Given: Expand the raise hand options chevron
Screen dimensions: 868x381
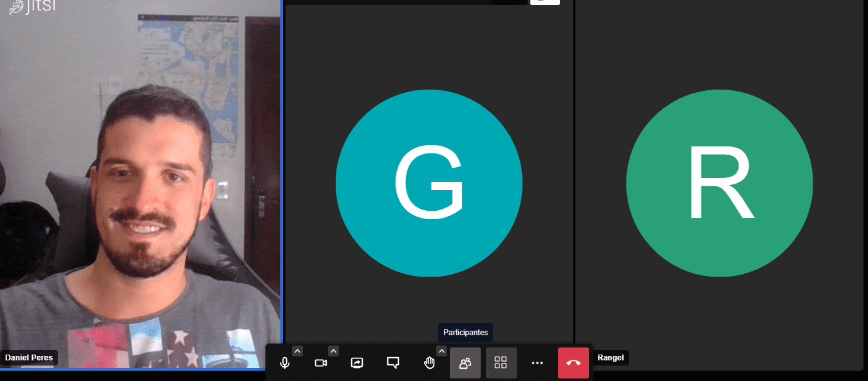Looking at the screenshot, I should tap(441, 351).
